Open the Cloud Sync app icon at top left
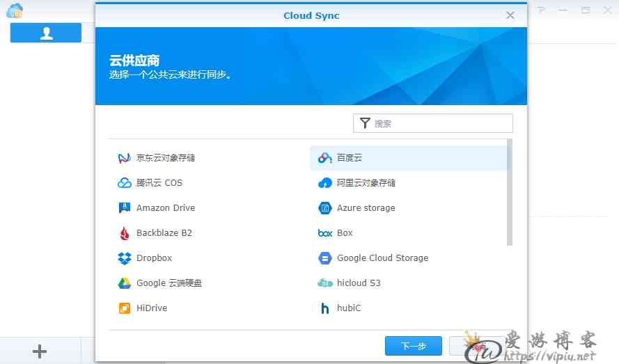 click(x=15, y=10)
